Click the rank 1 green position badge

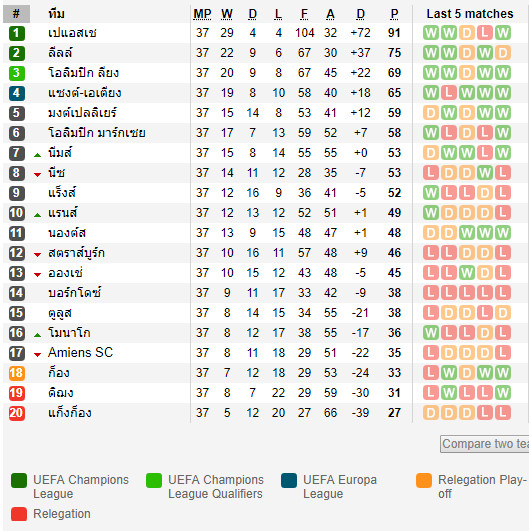[x=17, y=33]
